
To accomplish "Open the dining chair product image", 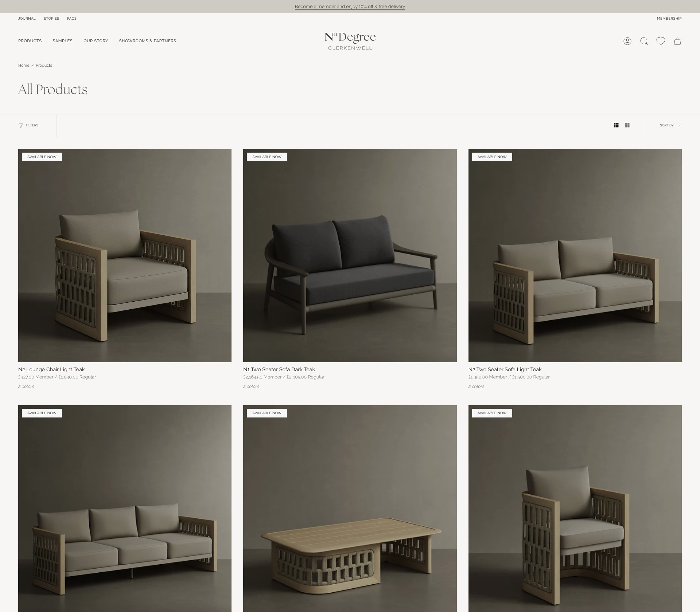I will [x=575, y=509].
